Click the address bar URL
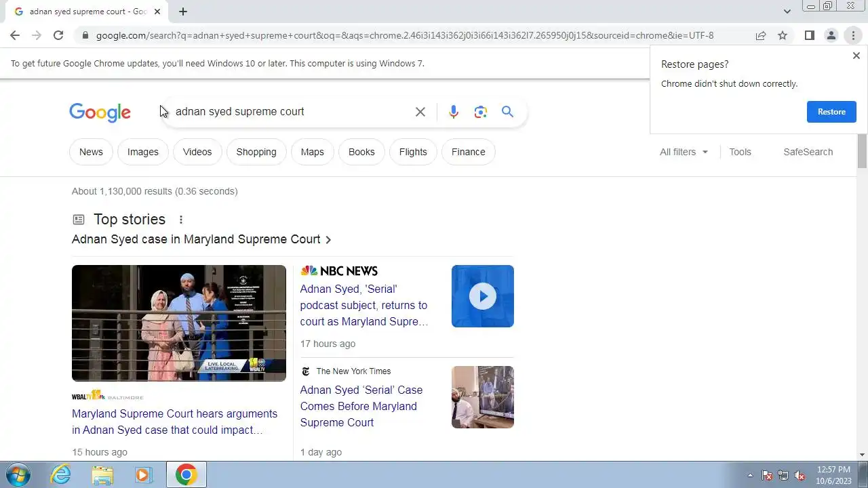The height and width of the screenshot is (488, 868). point(405,35)
